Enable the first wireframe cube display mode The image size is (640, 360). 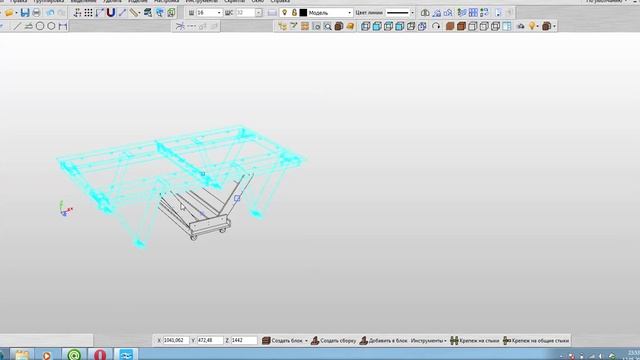pos(473,27)
